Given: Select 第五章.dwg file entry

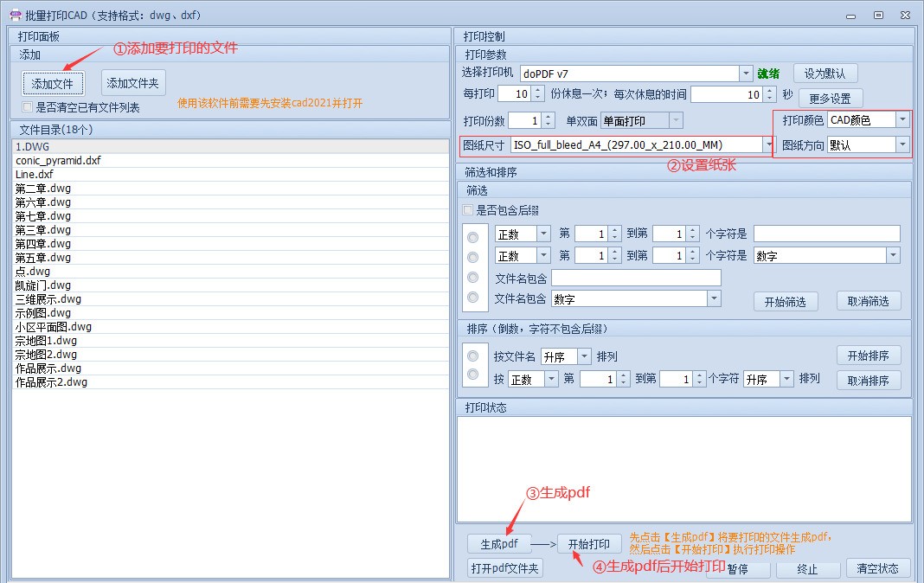Looking at the screenshot, I should click(x=230, y=258).
